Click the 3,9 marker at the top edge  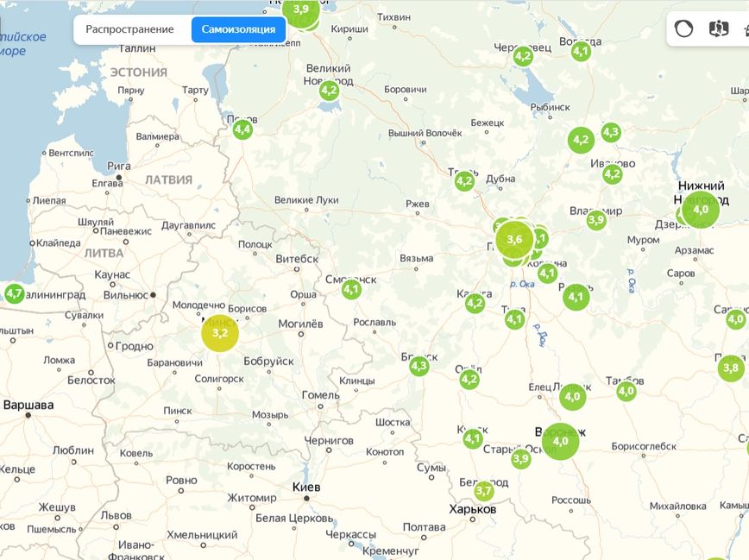click(300, 9)
